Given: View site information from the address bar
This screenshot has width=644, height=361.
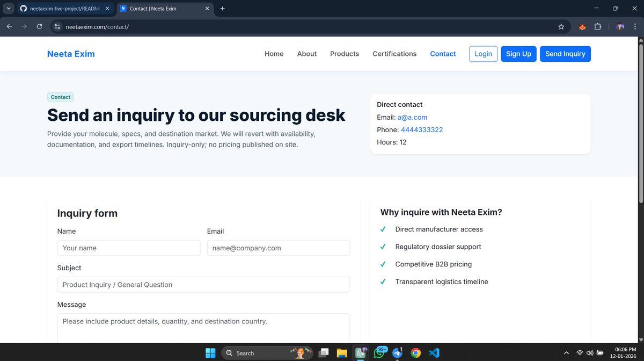Looking at the screenshot, I should (57, 26).
